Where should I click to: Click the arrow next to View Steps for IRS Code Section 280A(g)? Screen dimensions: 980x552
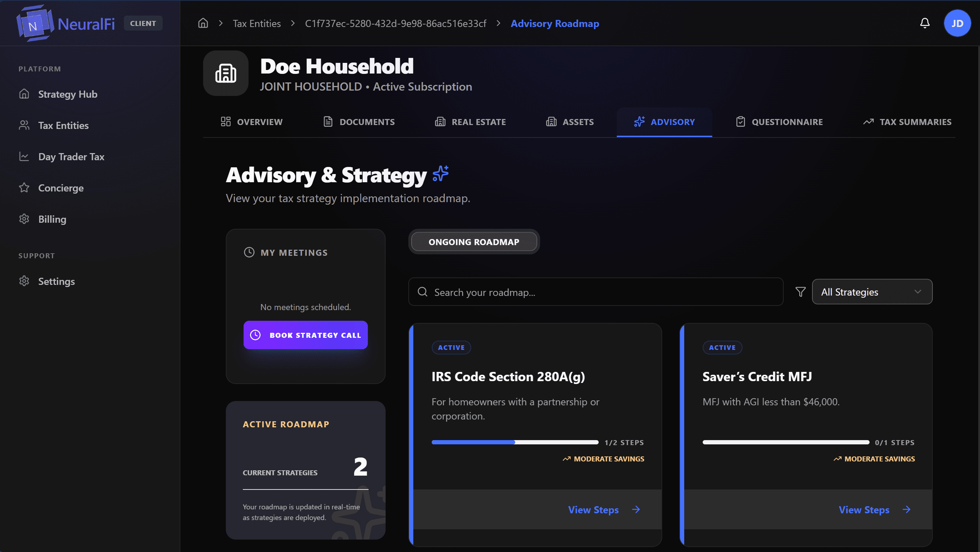(636, 509)
